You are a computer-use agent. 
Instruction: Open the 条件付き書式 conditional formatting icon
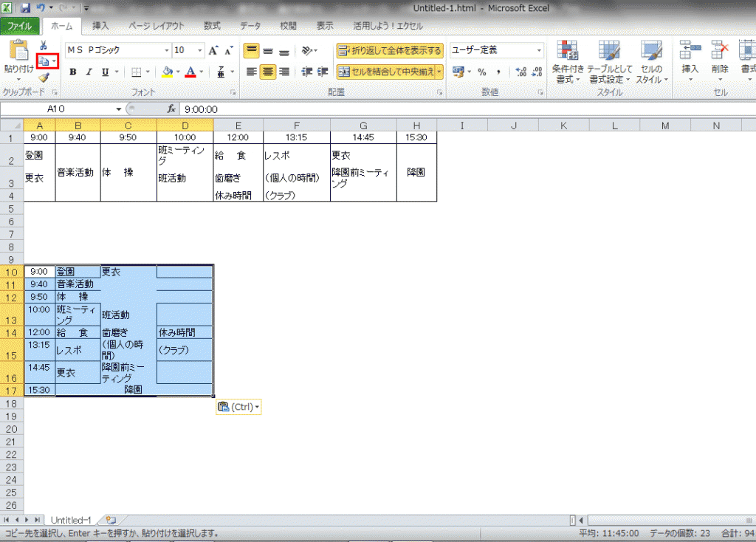click(x=568, y=62)
